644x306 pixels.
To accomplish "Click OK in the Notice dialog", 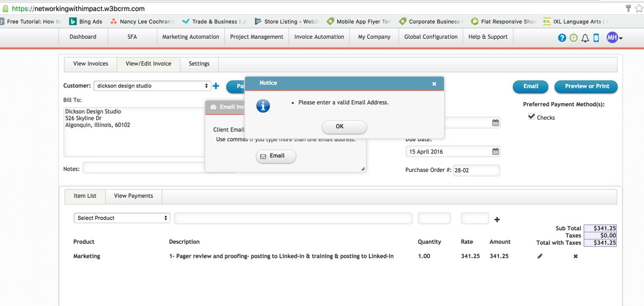I will pos(345,127).
